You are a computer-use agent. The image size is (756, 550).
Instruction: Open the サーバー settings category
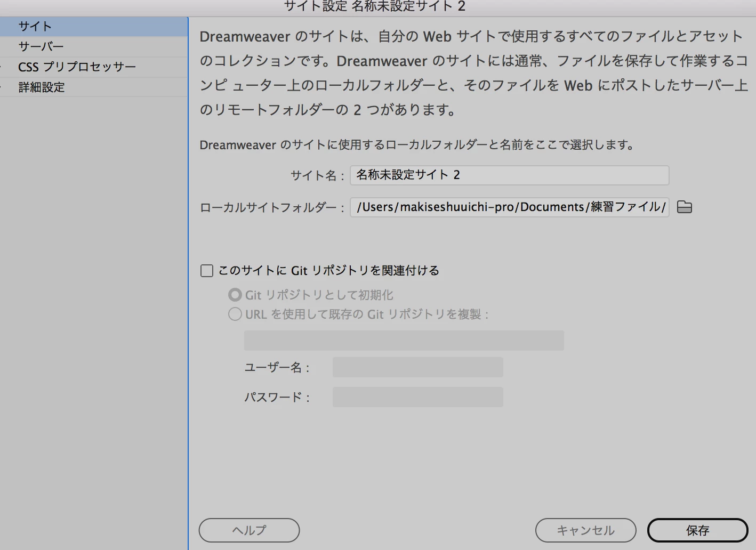coord(94,46)
